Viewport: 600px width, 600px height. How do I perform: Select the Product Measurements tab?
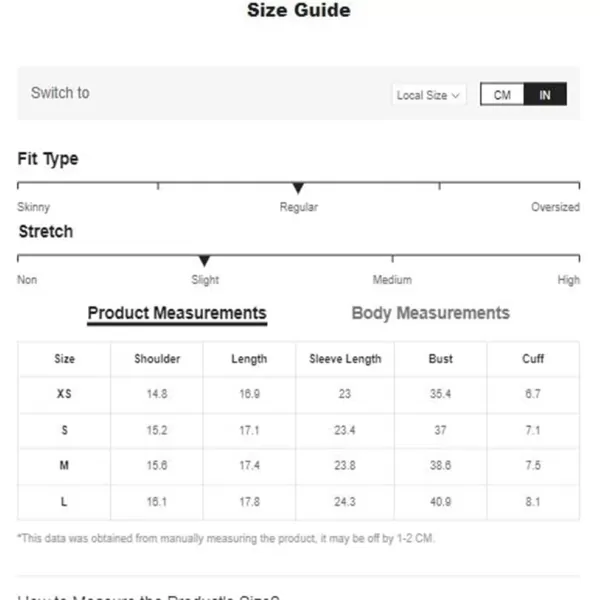point(177,313)
